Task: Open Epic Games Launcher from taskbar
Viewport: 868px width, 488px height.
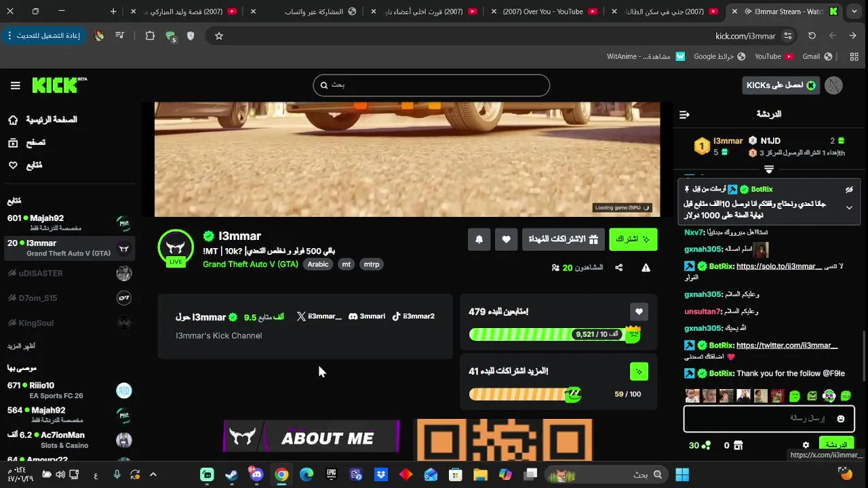Action: (331, 475)
